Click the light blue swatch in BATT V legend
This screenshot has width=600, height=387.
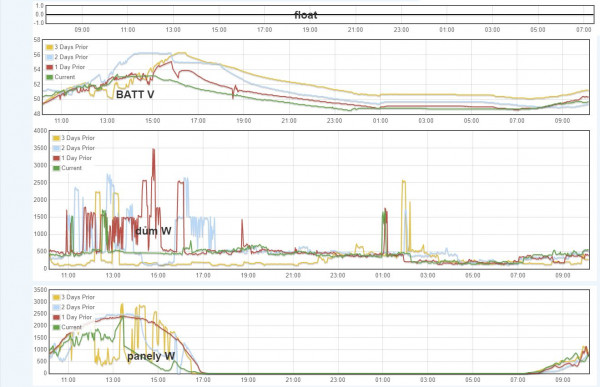(49, 57)
